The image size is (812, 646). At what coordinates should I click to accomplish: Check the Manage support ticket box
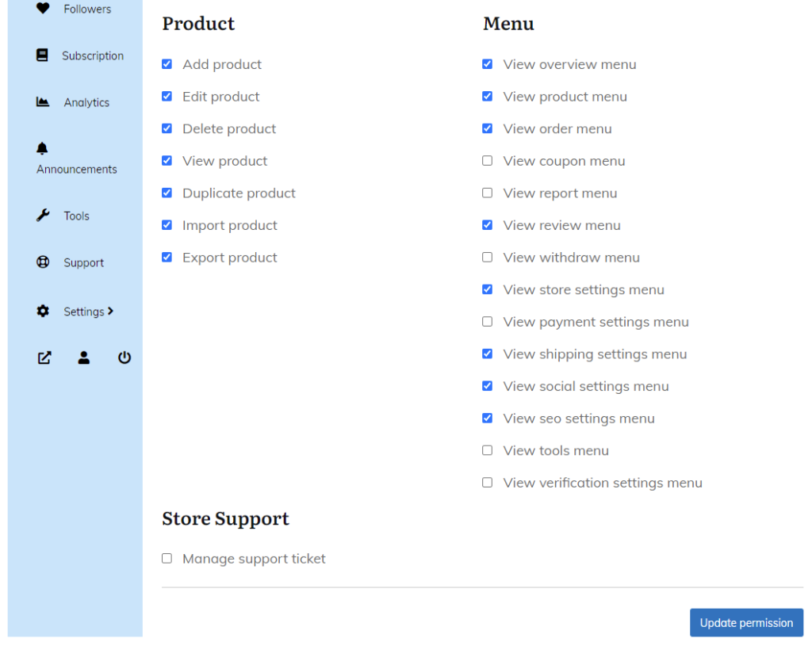point(167,559)
